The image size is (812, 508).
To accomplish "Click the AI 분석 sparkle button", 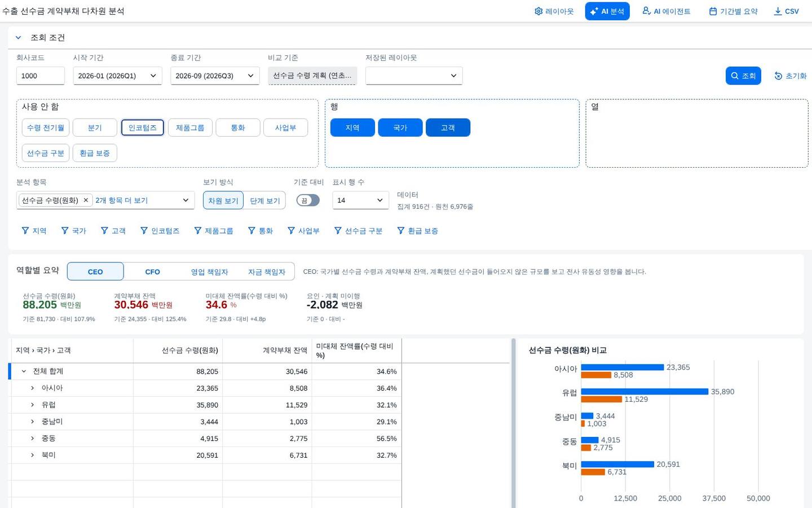I will (x=607, y=11).
